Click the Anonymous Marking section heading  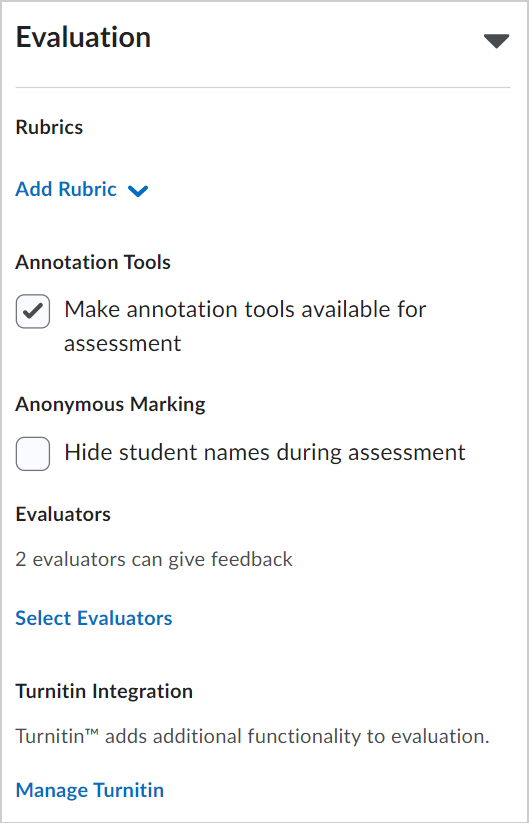pos(110,404)
